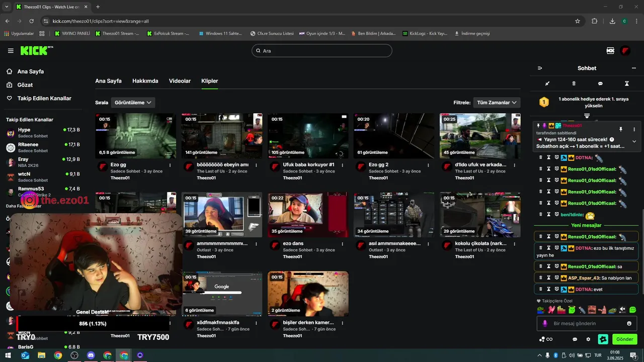The image size is (644, 362).
Task: Select the muted speaker emote
Action: (x=622, y=310)
